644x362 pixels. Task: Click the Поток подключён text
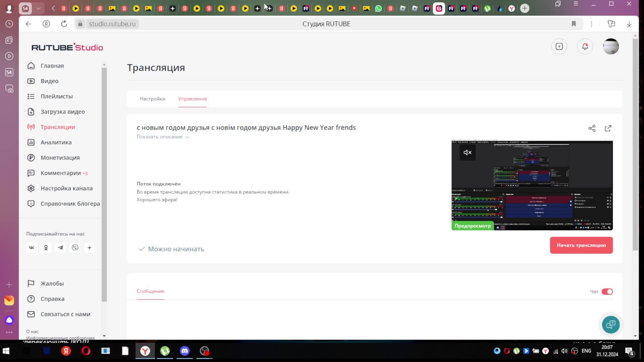click(x=159, y=184)
